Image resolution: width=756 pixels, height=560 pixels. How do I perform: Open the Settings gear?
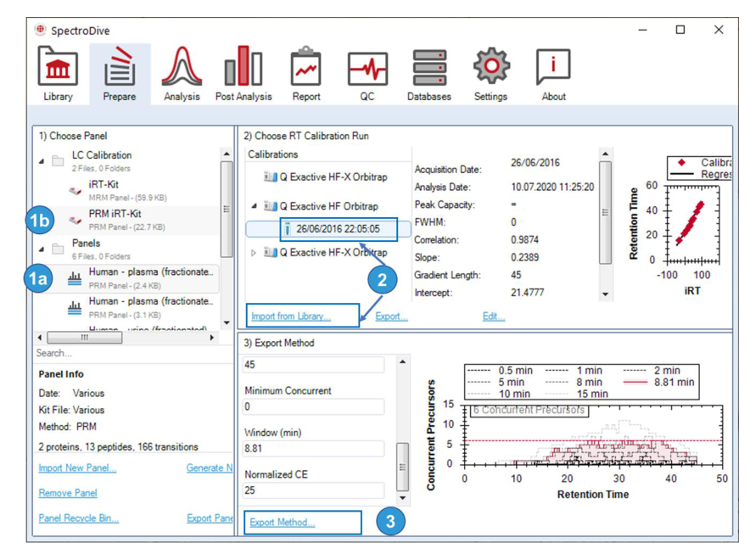click(490, 74)
